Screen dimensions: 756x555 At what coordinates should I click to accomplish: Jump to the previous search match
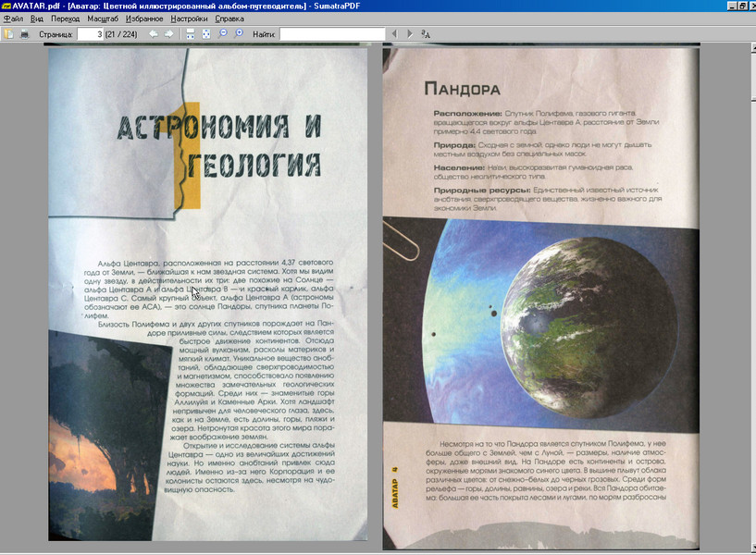(x=395, y=33)
